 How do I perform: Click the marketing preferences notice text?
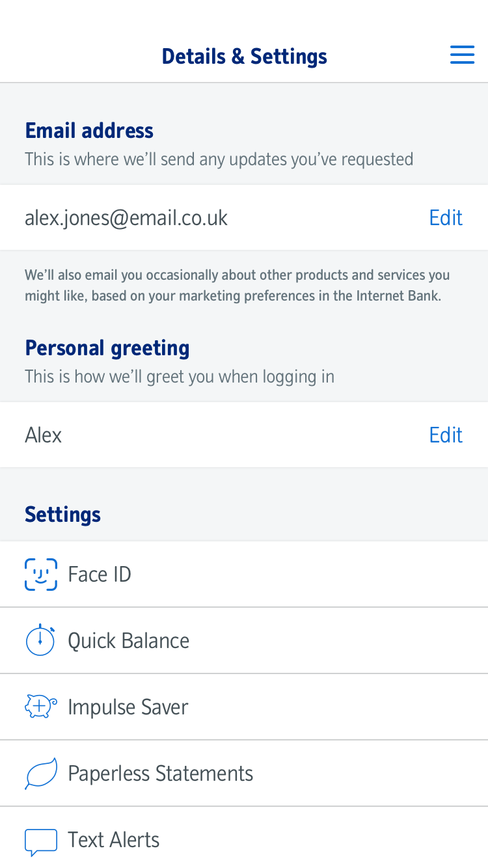point(237,285)
